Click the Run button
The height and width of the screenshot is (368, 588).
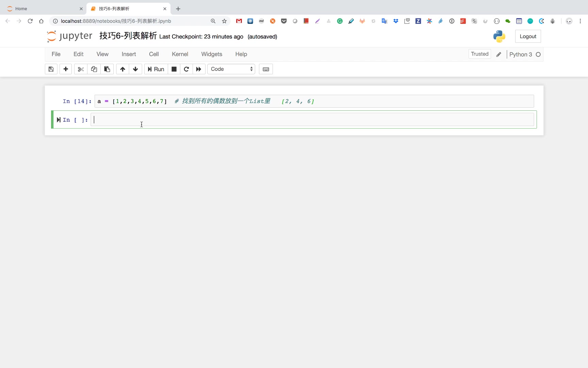156,69
